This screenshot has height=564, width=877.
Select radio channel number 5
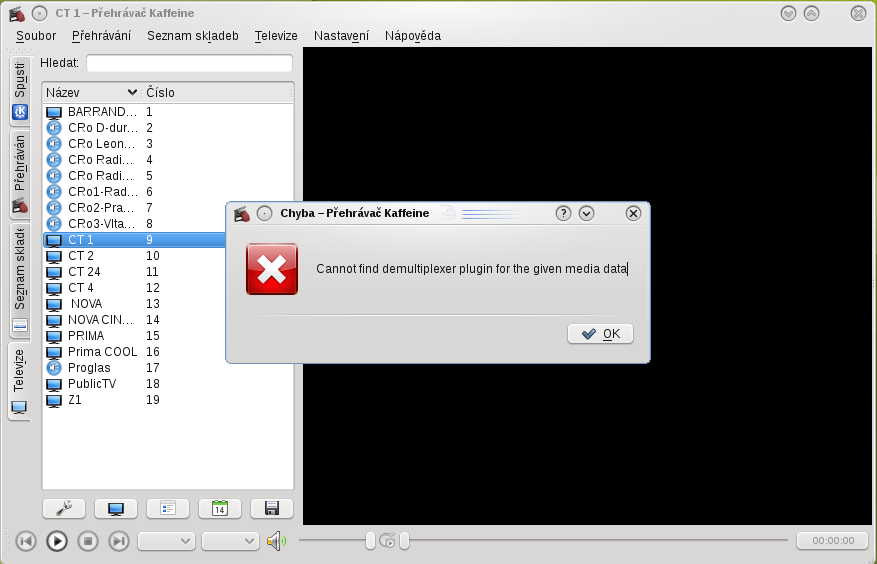click(x=168, y=176)
